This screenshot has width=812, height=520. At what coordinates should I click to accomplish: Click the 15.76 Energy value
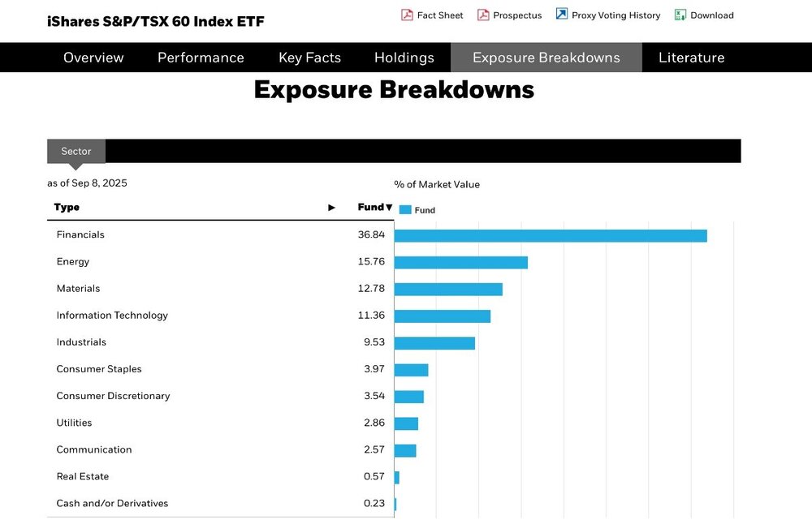pos(371,262)
